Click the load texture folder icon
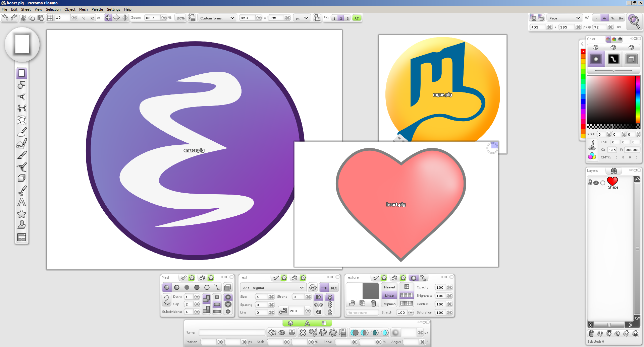Image resolution: width=644 pixels, height=347 pixels. 352,303
